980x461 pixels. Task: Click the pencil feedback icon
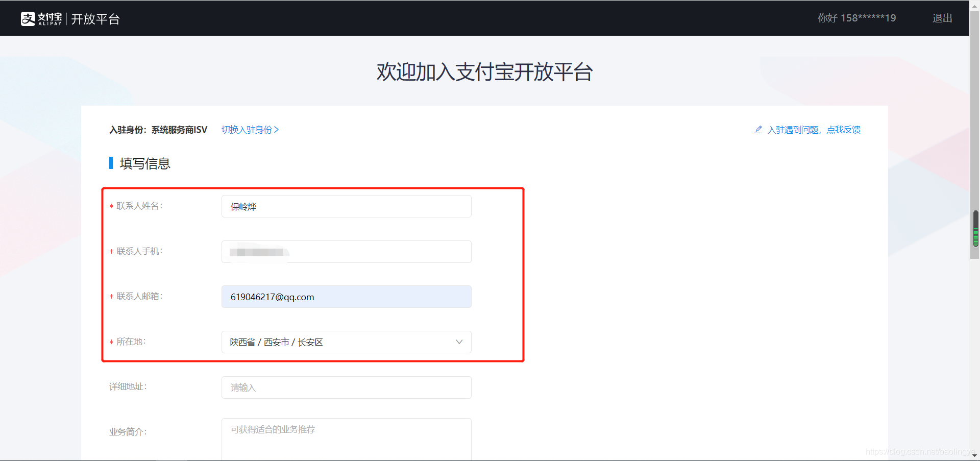point(757,129)
